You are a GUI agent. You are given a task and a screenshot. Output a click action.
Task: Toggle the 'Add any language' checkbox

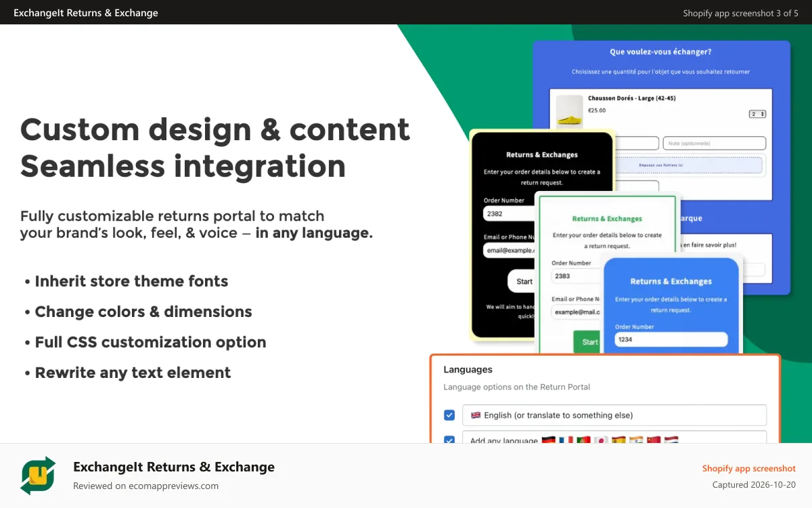(449, 440)
